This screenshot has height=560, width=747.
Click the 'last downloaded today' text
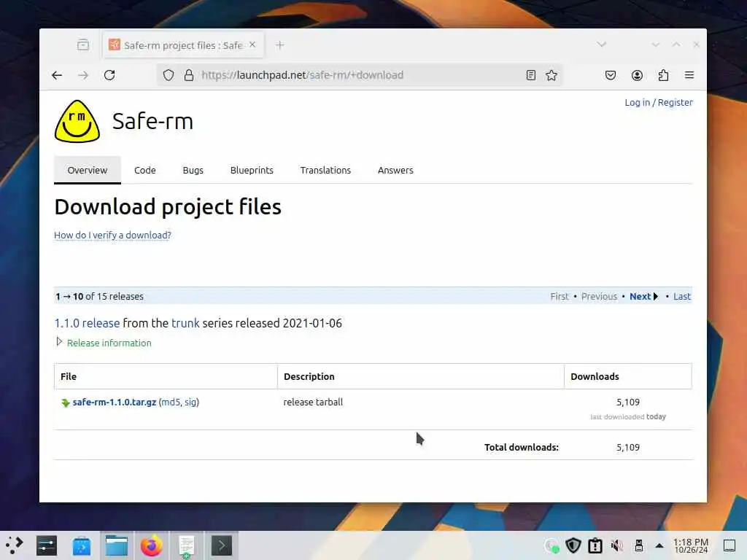point(628,416)
